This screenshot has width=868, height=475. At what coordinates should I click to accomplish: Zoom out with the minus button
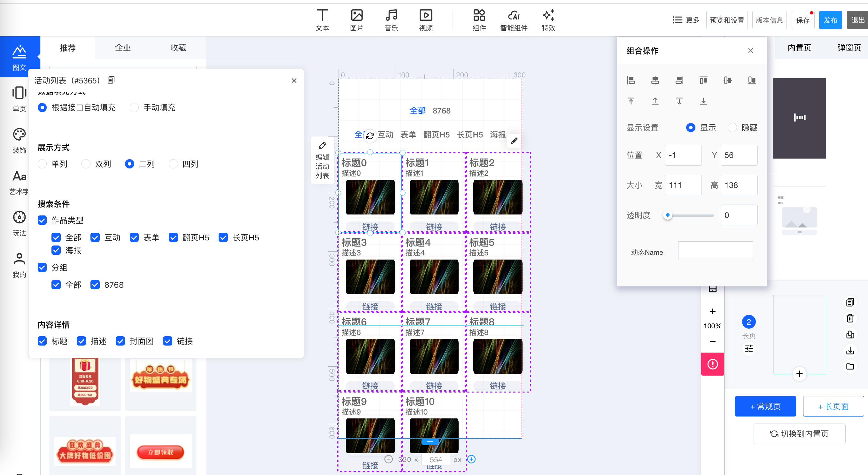tap(712, 341)
